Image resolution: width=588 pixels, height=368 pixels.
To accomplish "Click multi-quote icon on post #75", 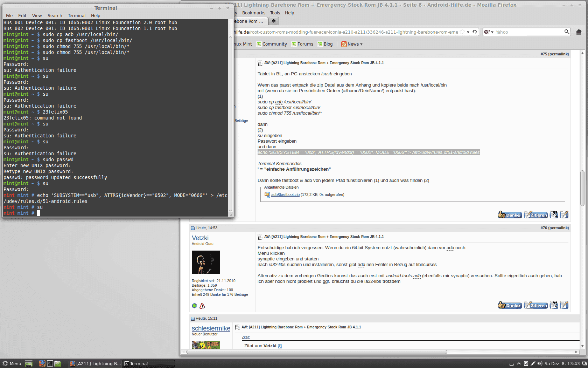I will (x=554, y=214).
